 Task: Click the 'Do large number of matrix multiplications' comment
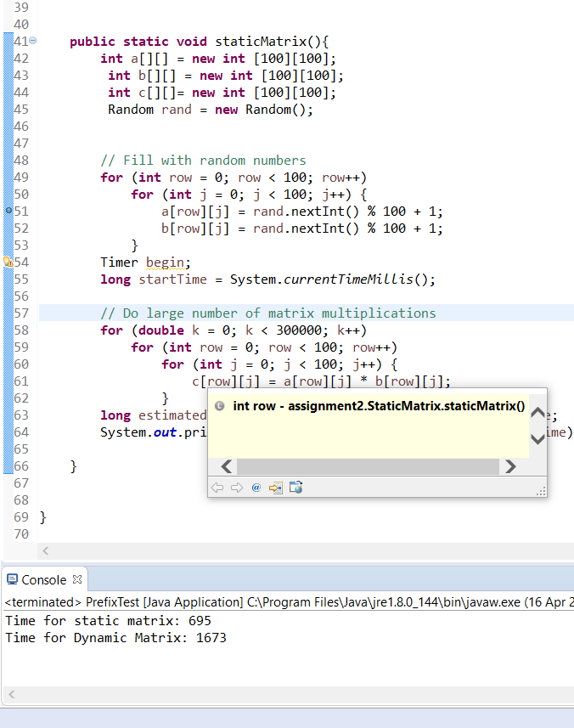point(268,313)
